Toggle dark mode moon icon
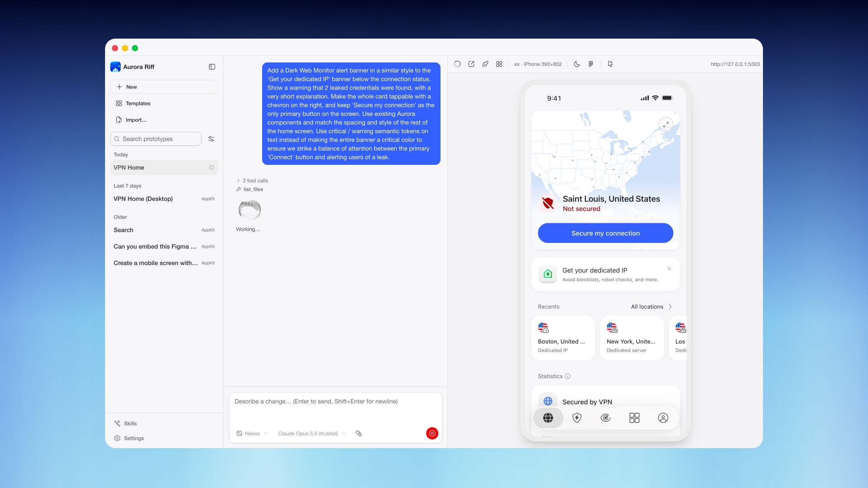The width and height of the screenshot is (868, 488). tap(577, 64)
